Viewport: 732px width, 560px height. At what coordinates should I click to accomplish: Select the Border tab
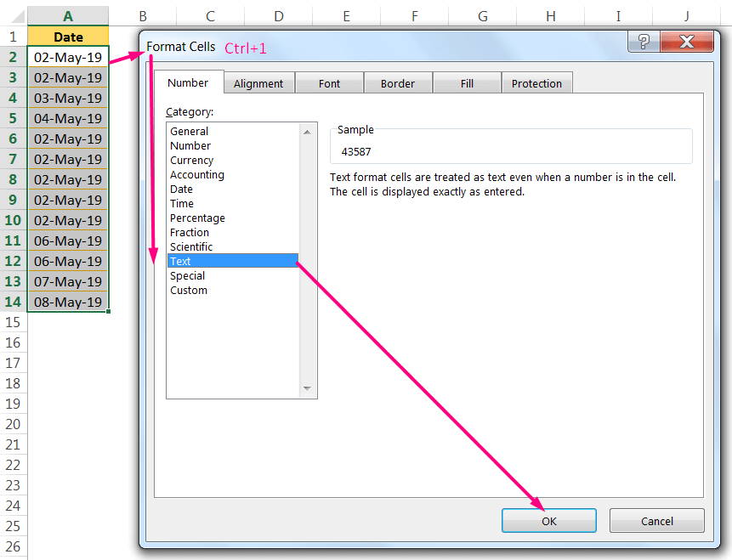pos(398,82)
